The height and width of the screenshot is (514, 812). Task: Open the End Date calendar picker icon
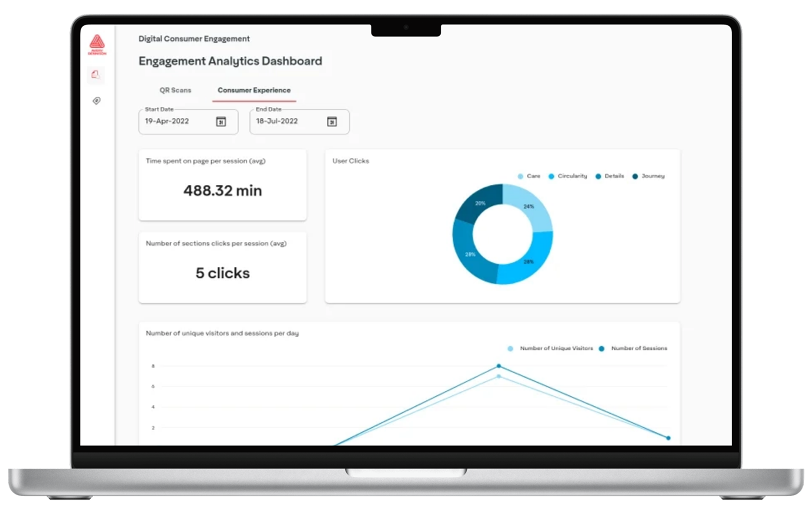coord(332,122)
